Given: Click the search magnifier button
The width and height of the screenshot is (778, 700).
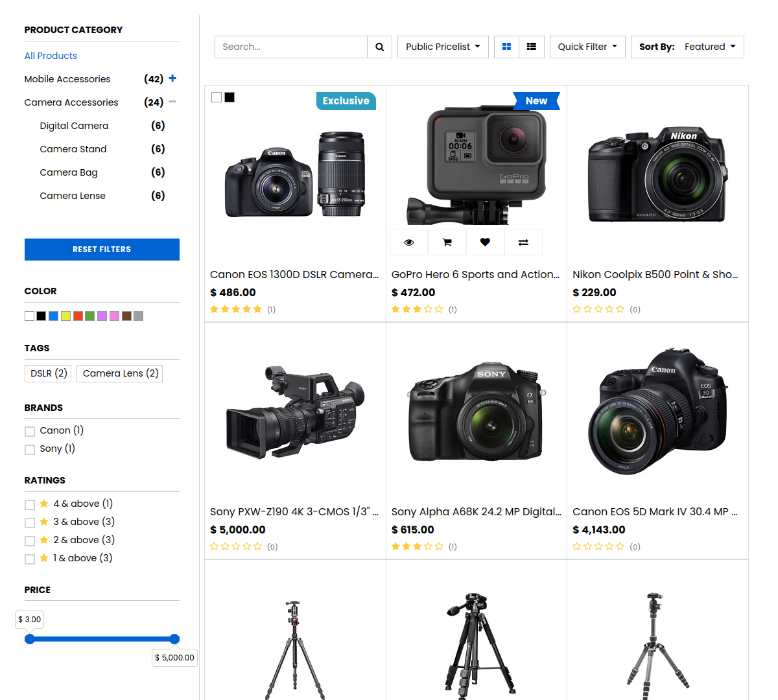Looking at the screenshot, I should [379, 47].
